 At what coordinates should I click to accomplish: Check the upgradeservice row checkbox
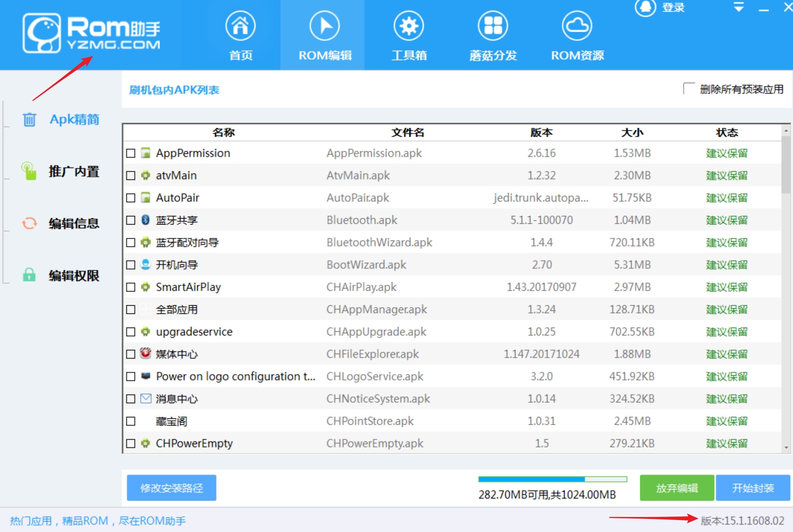[x=131, y=332]
